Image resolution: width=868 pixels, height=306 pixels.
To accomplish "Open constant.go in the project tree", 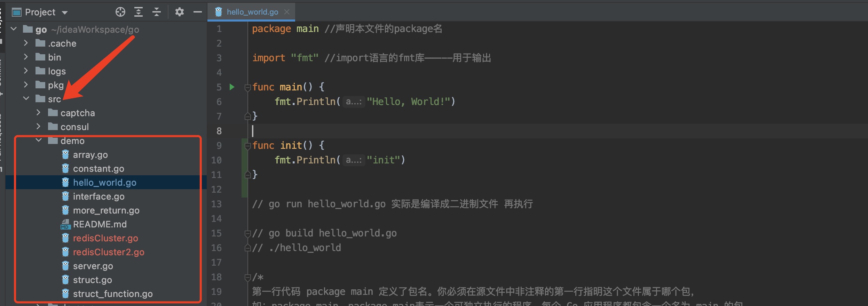I will pyautogui.click(x=98, y=169).
